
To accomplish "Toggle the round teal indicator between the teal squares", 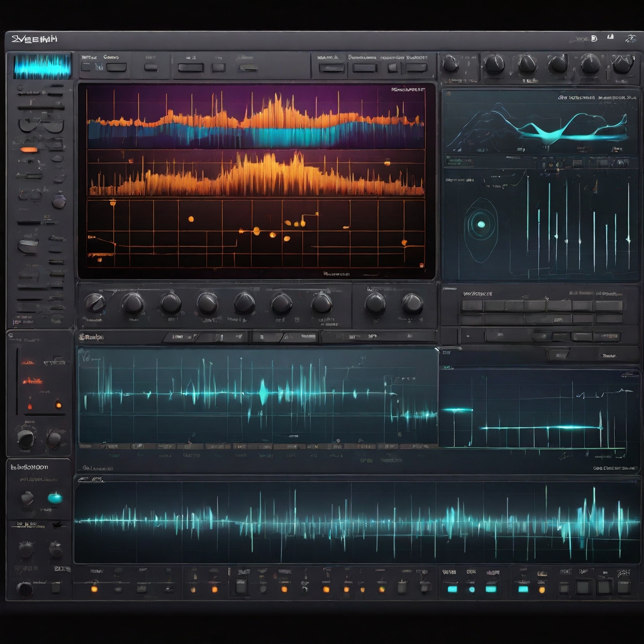I will point(472,589).
